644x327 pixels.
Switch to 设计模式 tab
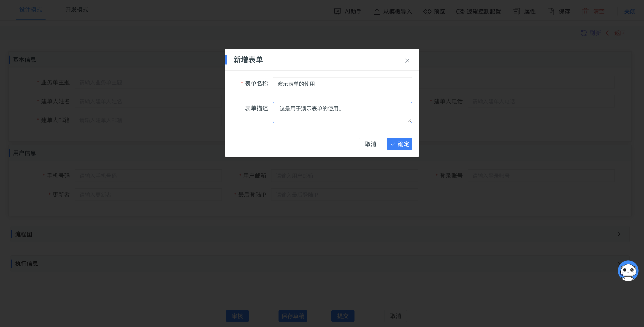(x=30, y=10)
